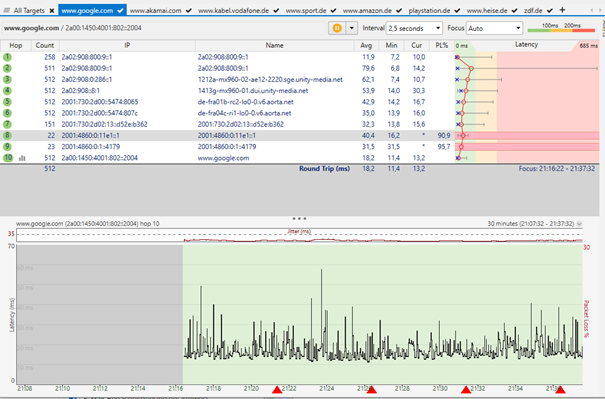Sort by the Avg column header
This screenshot has width=605, height=399.
[366, 46]
